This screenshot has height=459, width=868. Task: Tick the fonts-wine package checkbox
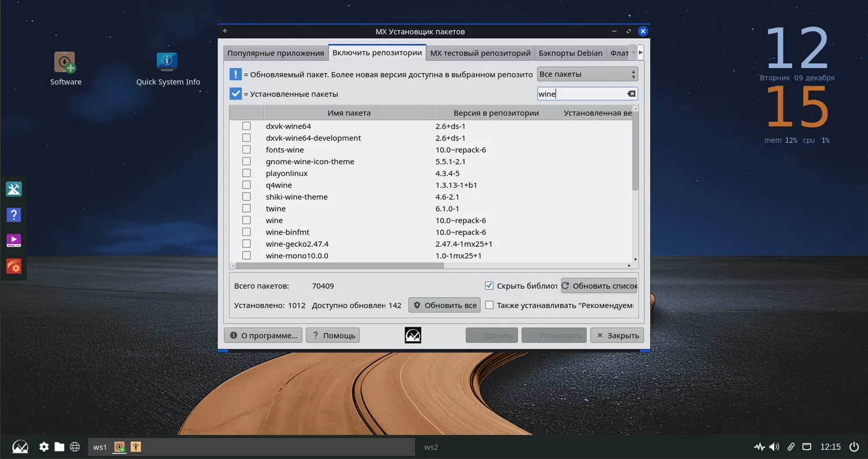click(x=247, y=150)
